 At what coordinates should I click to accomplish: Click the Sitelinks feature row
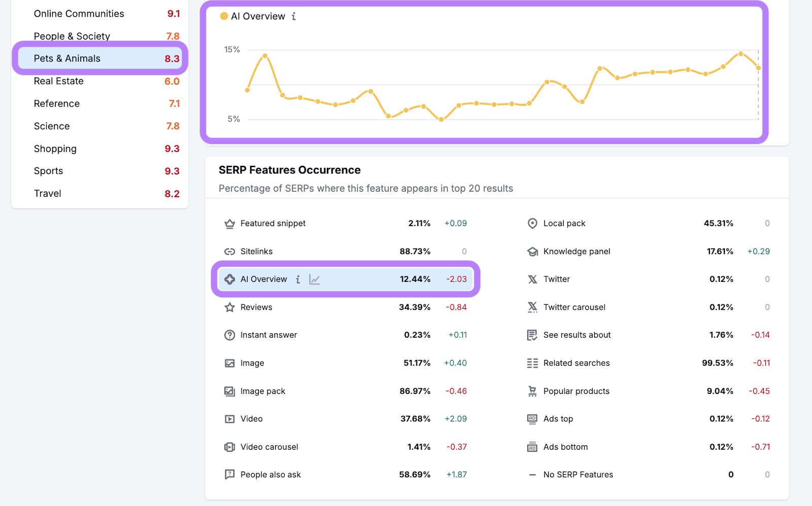[256, 251]
